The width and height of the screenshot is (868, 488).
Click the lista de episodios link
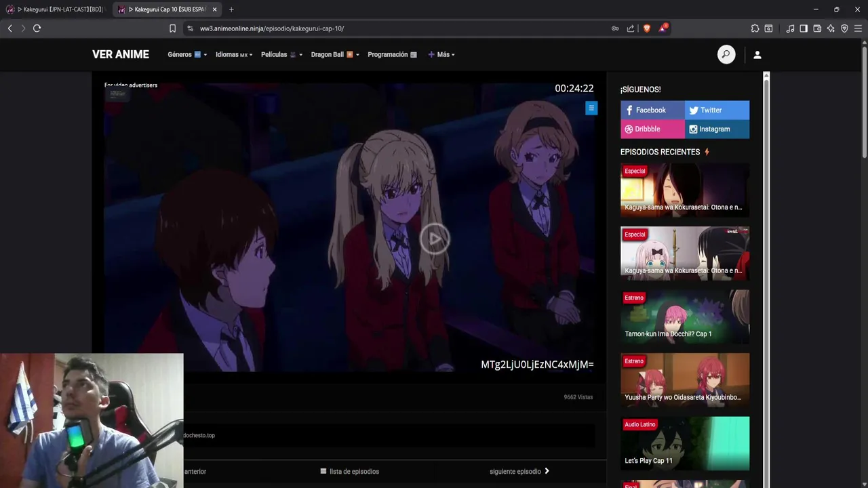pos(349,472)
